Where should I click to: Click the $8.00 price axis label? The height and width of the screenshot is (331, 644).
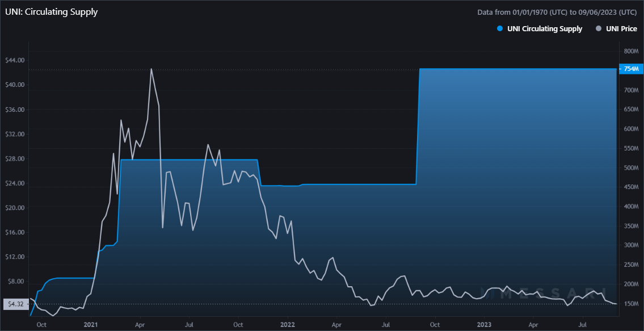(x=16, y=282)
